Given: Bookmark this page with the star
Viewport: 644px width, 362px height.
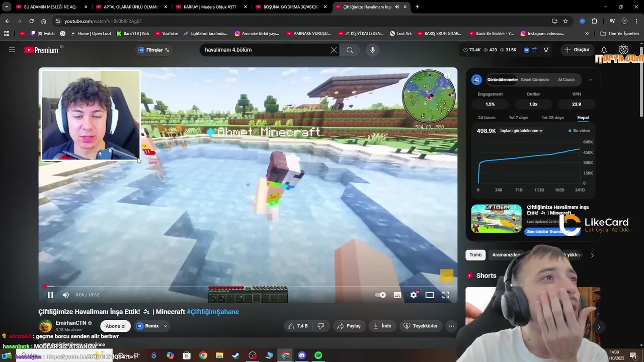Looking at the screenshot, I should coord(566,21).
